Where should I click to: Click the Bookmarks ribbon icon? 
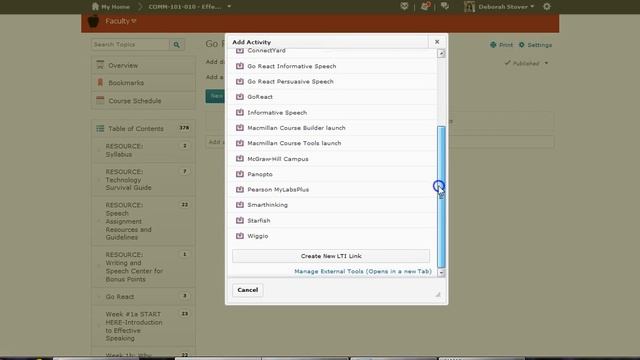(x=100, y=82)
